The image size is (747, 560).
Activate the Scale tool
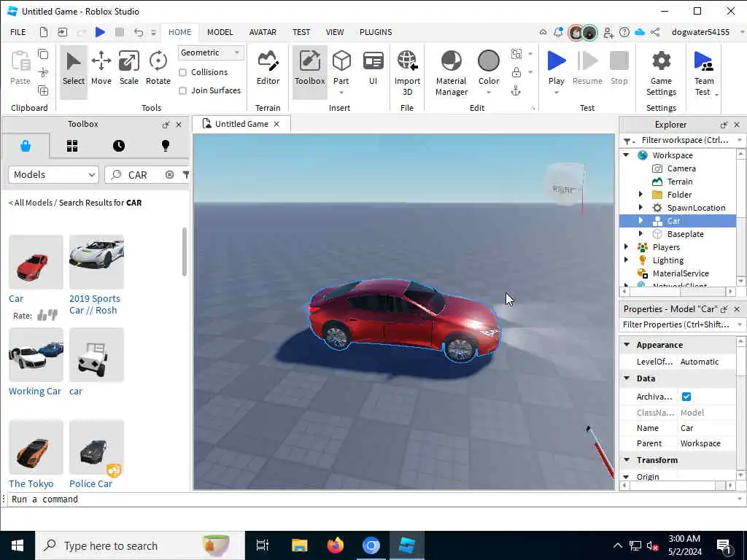point(128,68)
